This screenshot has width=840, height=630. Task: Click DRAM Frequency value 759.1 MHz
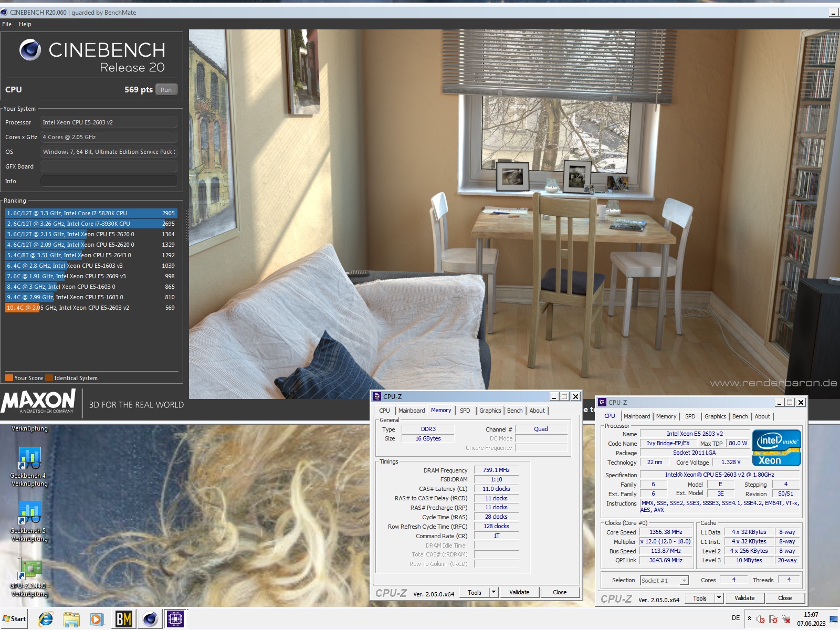496,470
